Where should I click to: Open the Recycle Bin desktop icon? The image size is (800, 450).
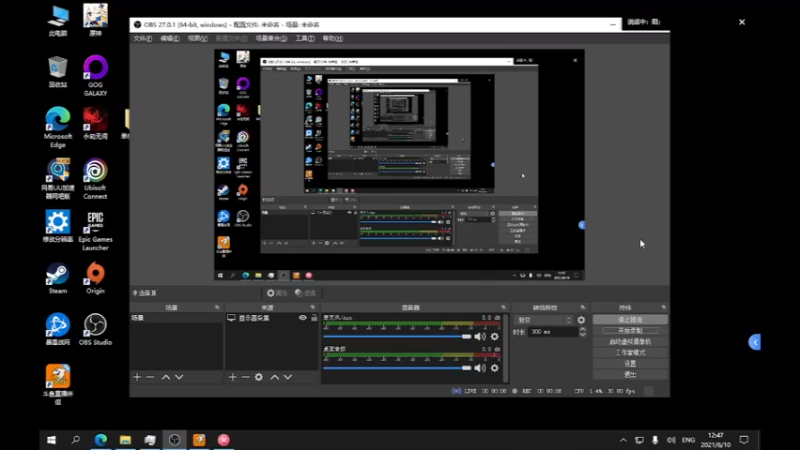click(x=58, y=71)
